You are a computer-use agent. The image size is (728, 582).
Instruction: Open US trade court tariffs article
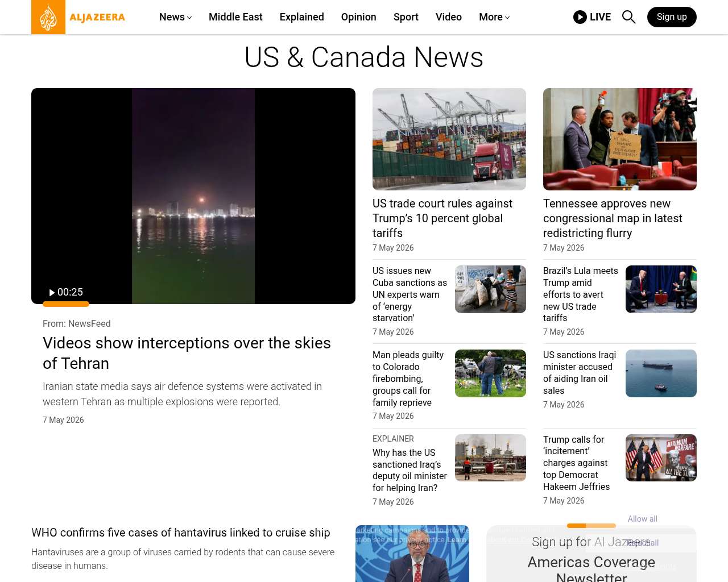pyautogui.click(x=442, y=218)
